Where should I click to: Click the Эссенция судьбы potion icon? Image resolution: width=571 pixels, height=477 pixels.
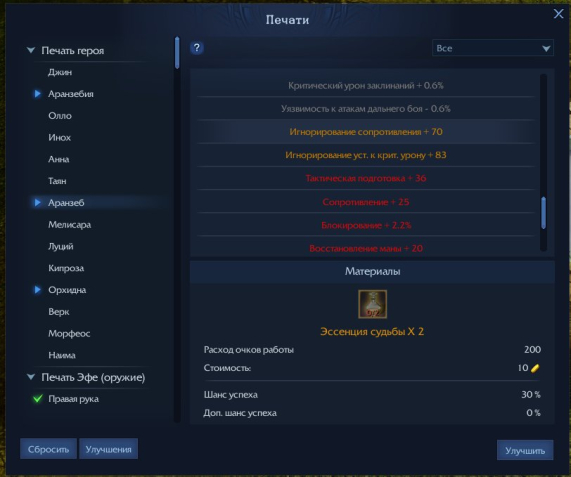point(372,304)
